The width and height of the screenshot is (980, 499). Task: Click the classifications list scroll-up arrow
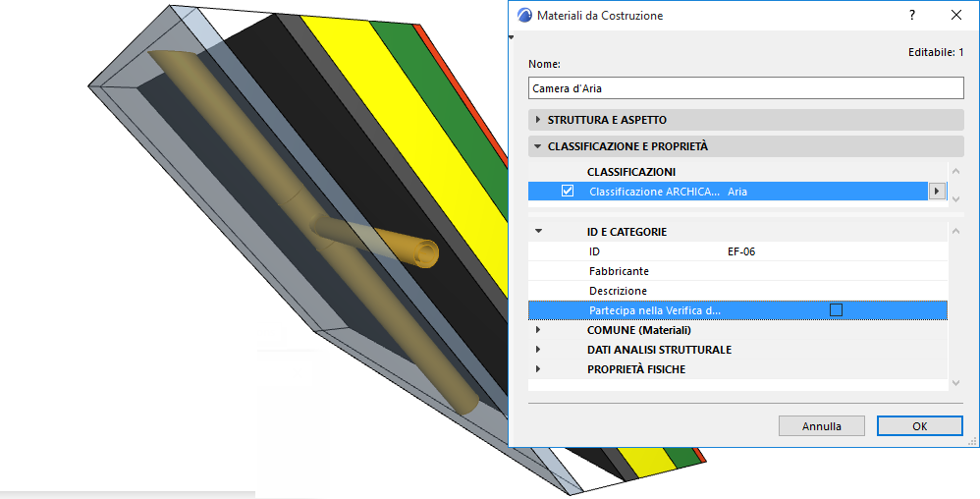(955, 171)
